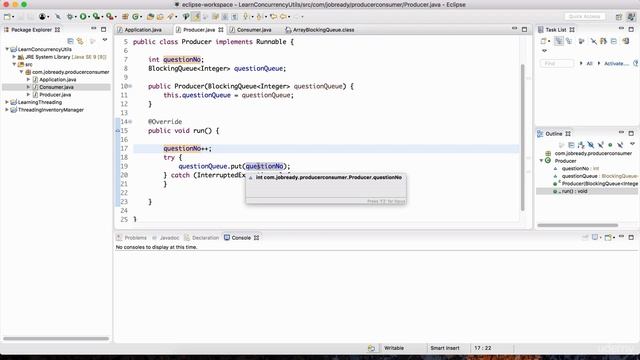
Task: Click the Search flashlight icon in toolbar
Action: [x=171, y=17]
